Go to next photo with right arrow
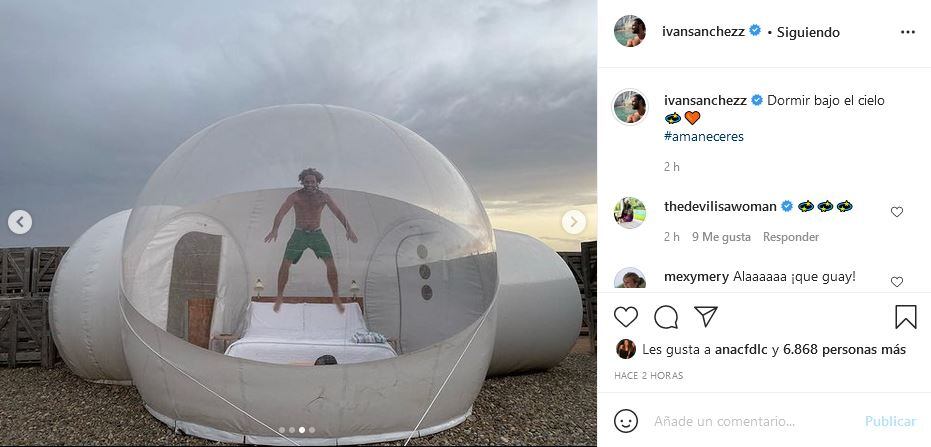This screenshot has height=447, width=931. point(574,222)
